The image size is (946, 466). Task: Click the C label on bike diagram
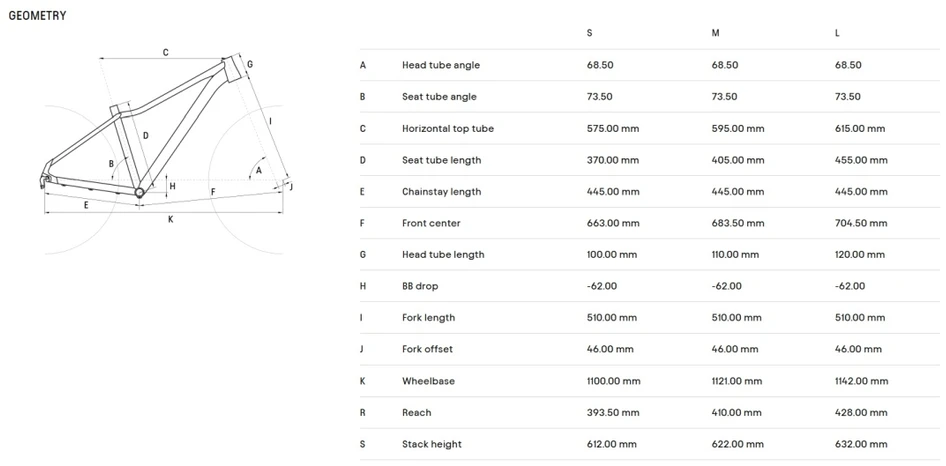165,53
